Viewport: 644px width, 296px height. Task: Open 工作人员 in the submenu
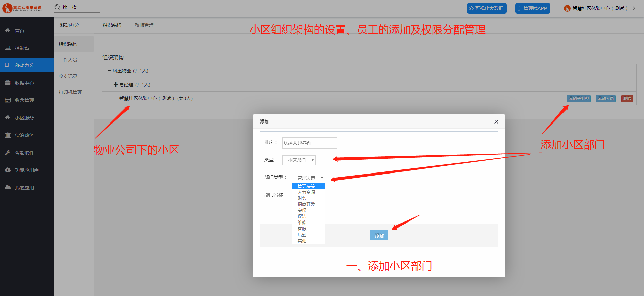pyautogui.click(x=68, y=60)
